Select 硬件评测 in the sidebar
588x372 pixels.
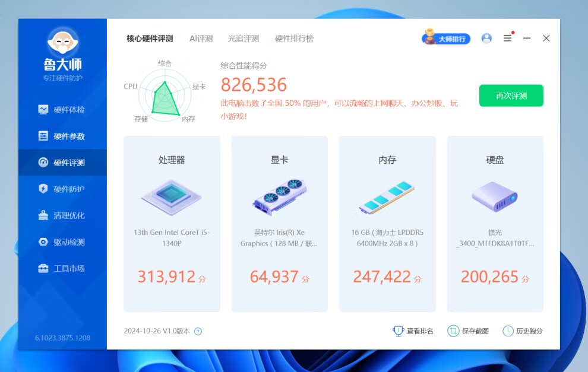[62, 163]
